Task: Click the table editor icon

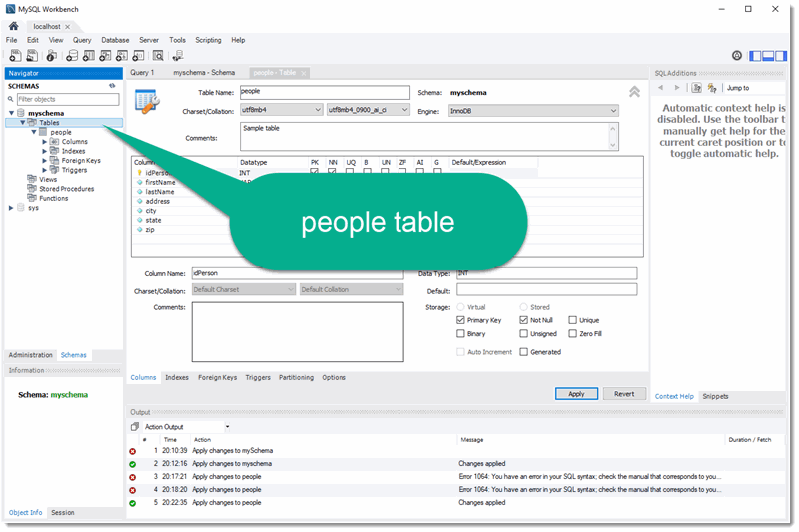Action: click(147, 101)
